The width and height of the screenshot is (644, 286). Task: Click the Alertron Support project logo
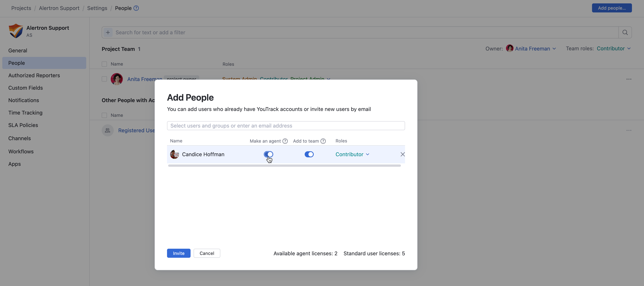16,31
